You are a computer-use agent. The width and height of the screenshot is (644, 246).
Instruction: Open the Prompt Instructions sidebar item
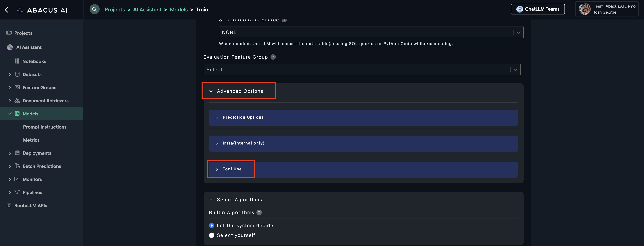[x=45, y=127]
